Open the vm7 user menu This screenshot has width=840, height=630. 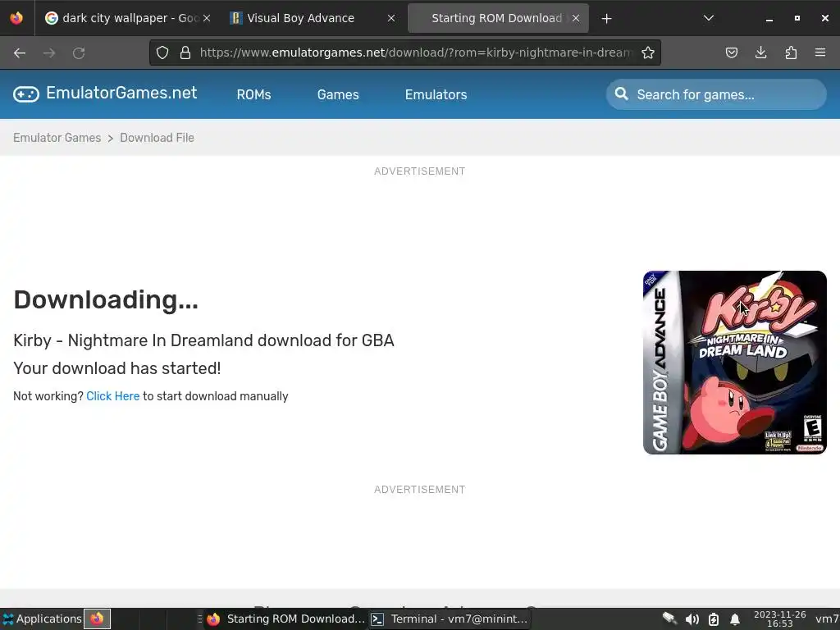[x=827, y=619]
